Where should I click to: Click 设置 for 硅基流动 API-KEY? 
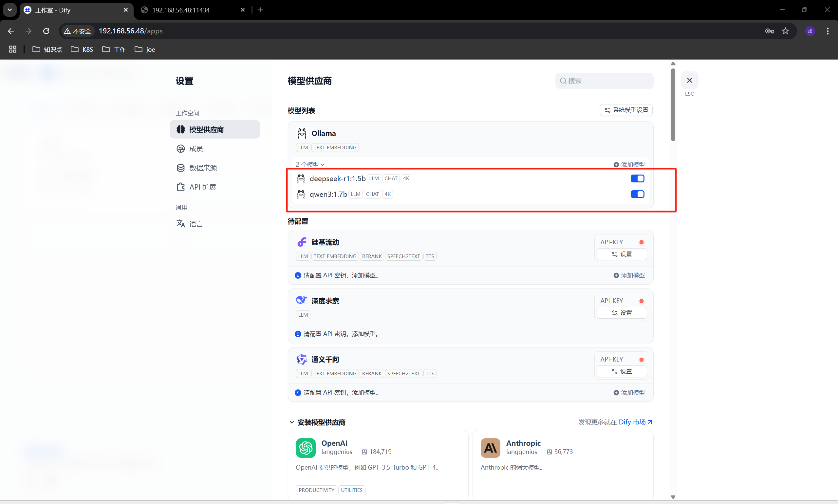[x=621, y=254]
